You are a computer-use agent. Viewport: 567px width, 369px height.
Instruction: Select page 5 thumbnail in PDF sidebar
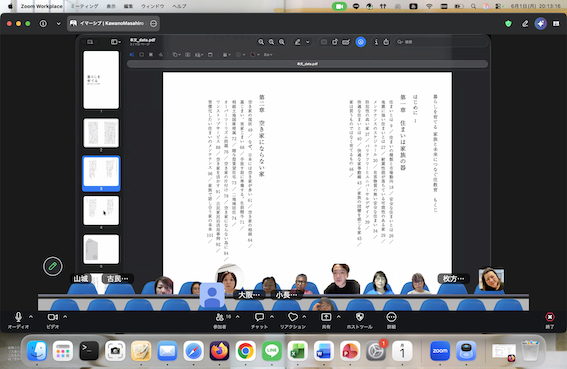pyautogui.click(x=101, y=249)
